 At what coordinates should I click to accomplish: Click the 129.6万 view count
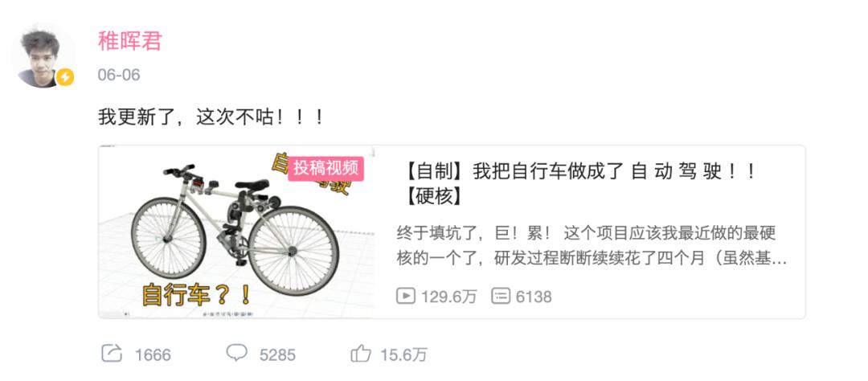click(x=449, y=297)
